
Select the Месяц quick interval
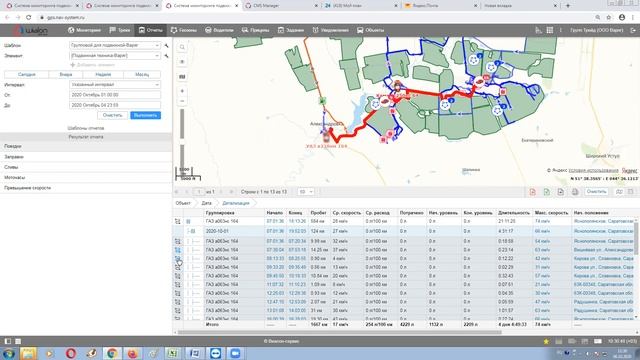(142, 75)
